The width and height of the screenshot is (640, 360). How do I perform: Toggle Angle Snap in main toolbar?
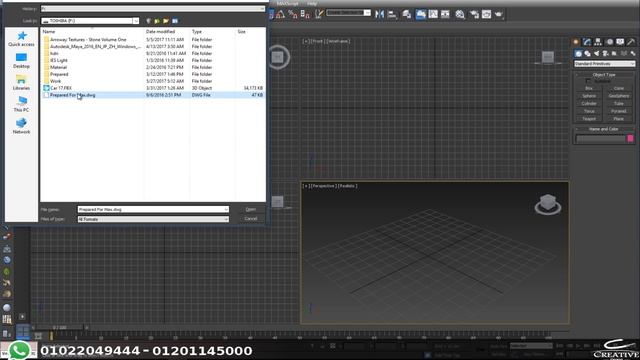point(280,15)
